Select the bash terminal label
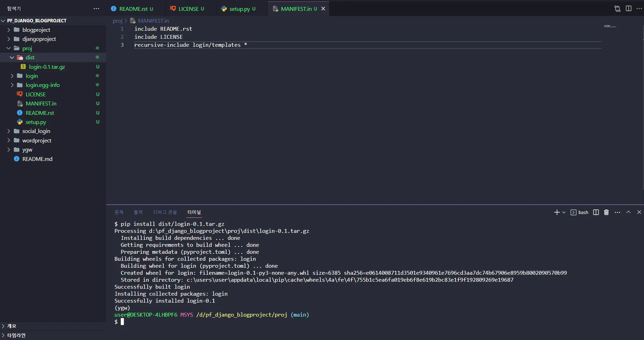The width and height of the screenshot is (644, 340). 583,212
